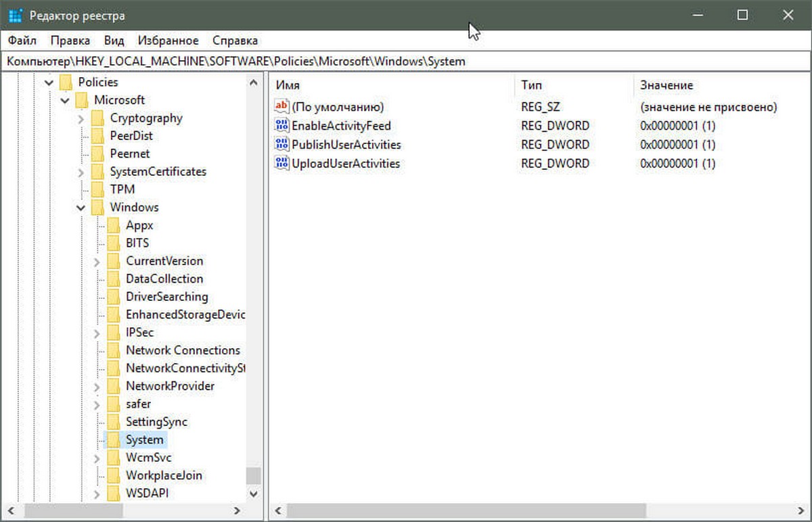812x522 pixels.
Task: Click the EnableActivityFeed DWORD value icon
Action: (281, 126)
